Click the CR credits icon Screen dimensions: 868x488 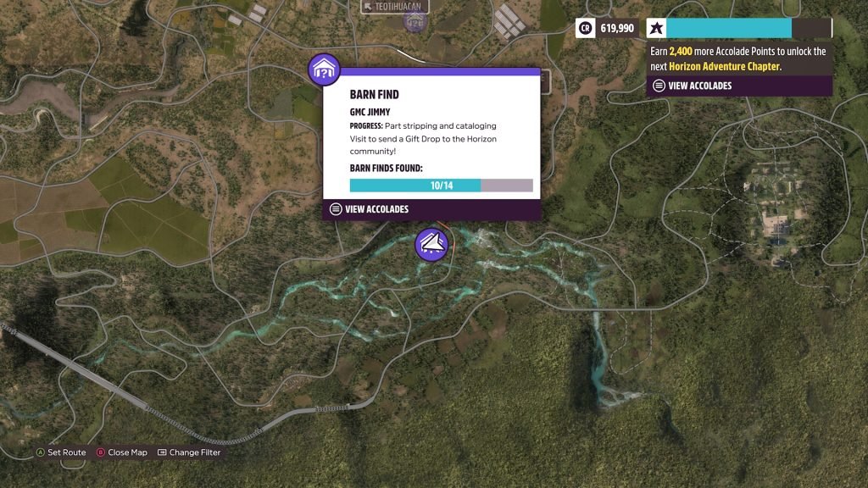tap(585, 28)
